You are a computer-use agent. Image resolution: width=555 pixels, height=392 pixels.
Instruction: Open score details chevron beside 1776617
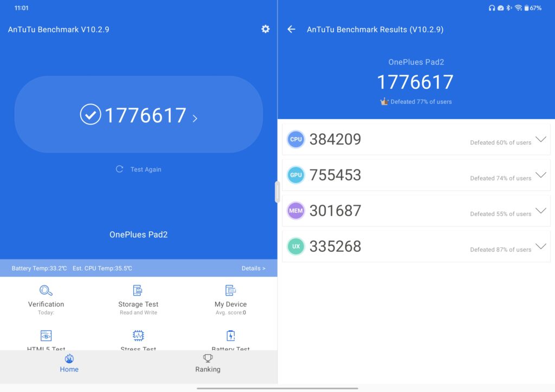tap(195, 119)
